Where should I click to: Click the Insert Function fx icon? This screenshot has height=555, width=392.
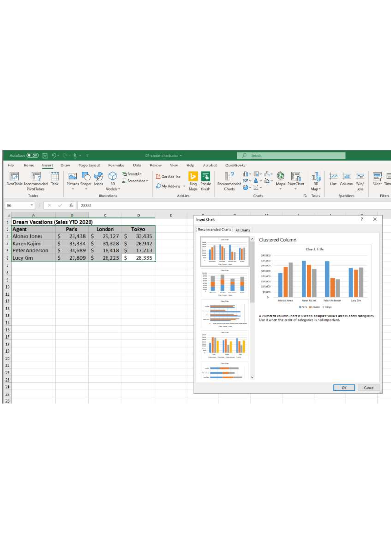[x=71, y=205]
